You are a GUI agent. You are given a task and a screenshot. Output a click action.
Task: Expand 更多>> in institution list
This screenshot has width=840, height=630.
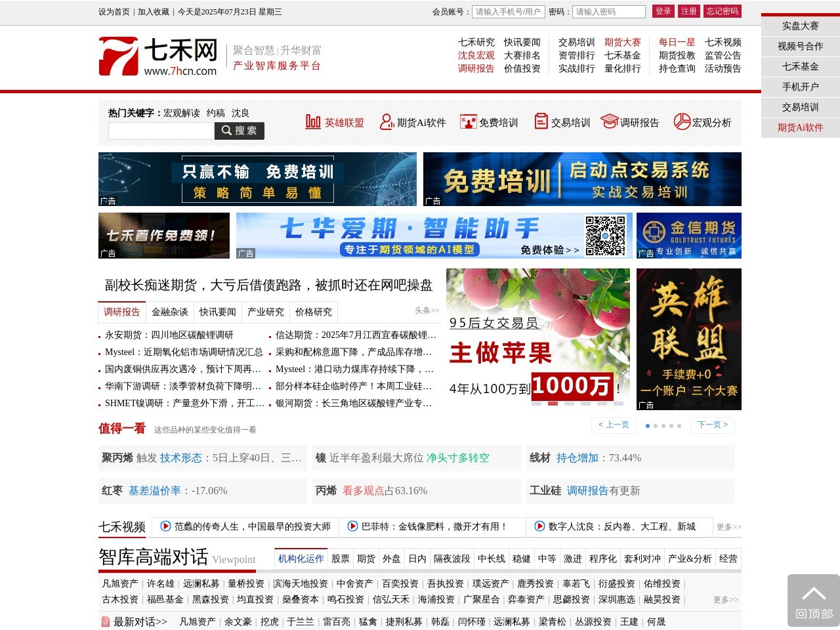(726, 600)
